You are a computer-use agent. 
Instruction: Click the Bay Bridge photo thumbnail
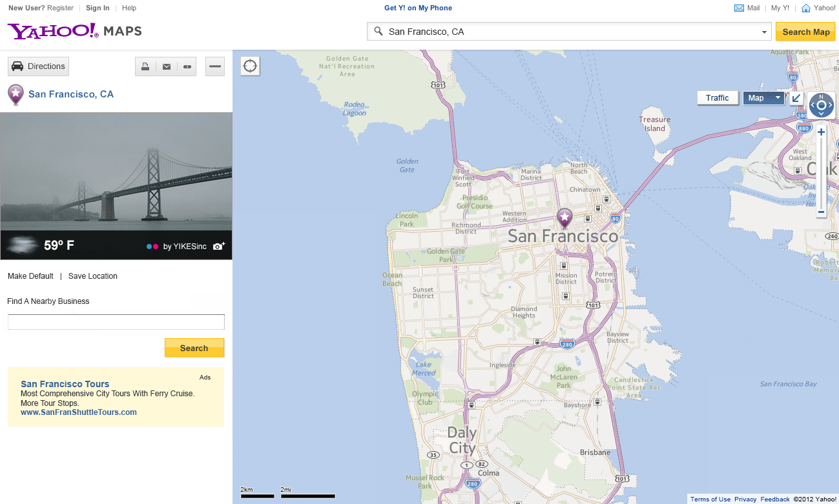[116, 172]
